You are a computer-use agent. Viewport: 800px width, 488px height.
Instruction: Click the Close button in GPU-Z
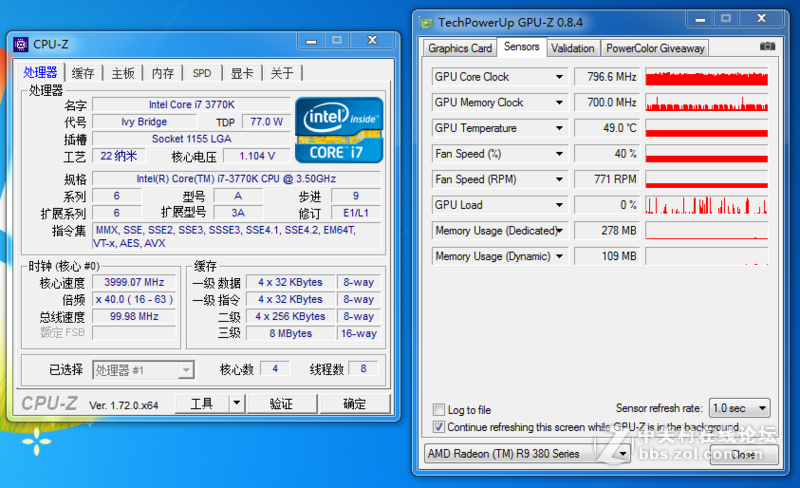coord(744,454)
